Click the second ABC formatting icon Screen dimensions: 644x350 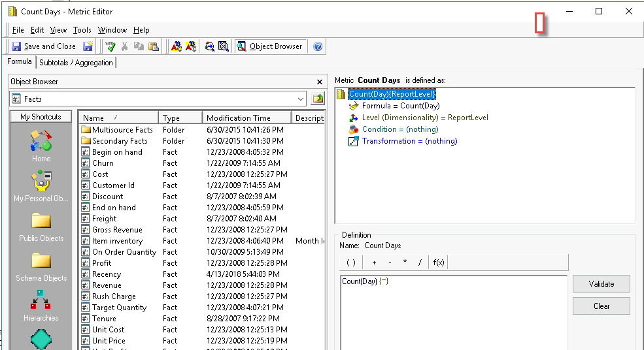(x=190, y=46)
